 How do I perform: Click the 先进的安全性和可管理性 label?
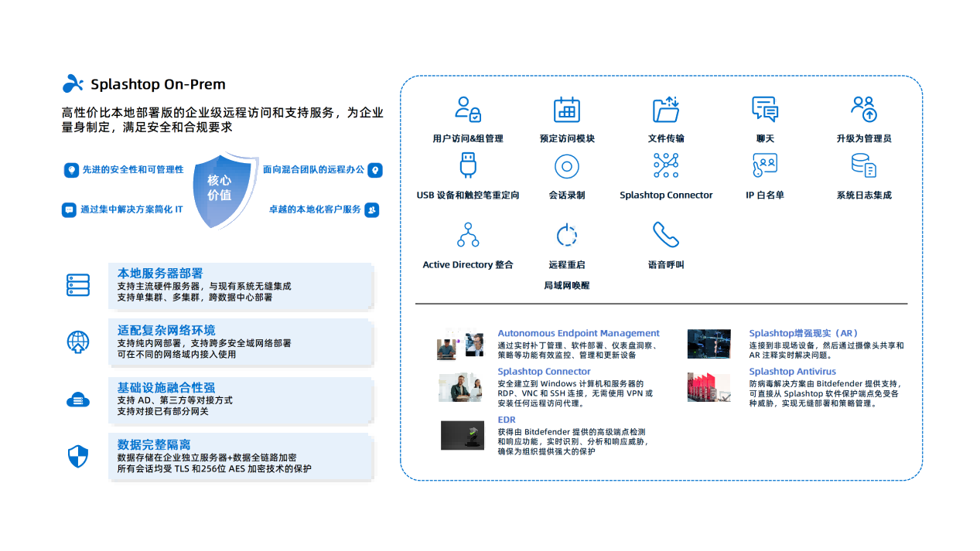coord(133,169)
